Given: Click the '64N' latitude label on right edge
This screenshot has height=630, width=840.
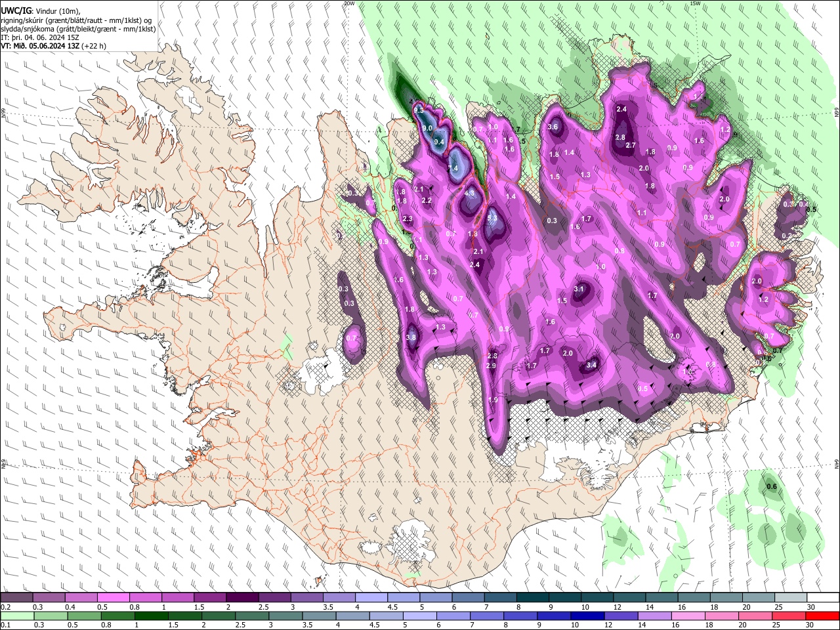Looking at the screenshot, I should pyautogui.click(x=837, y=464).
